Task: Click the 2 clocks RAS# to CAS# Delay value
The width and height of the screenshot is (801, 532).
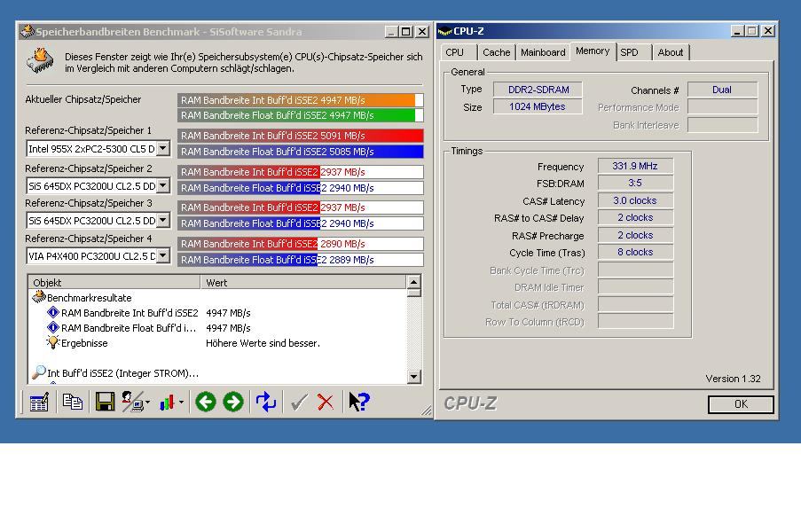Action: (635, 217)
